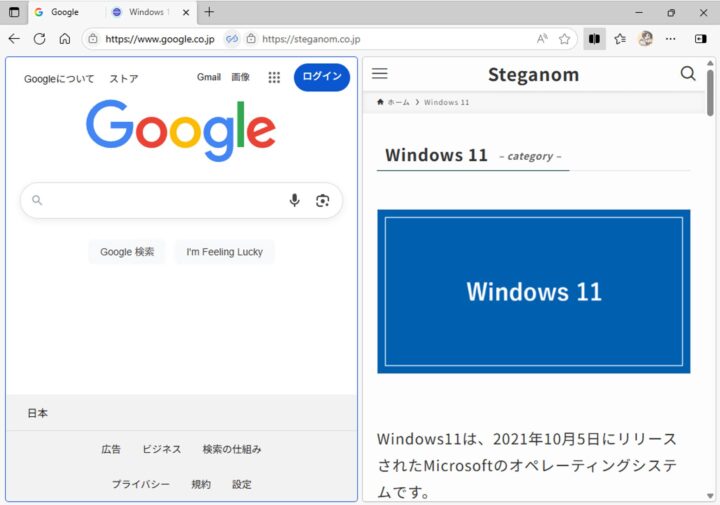Add page to favorites with star icon

pos(564,39)
